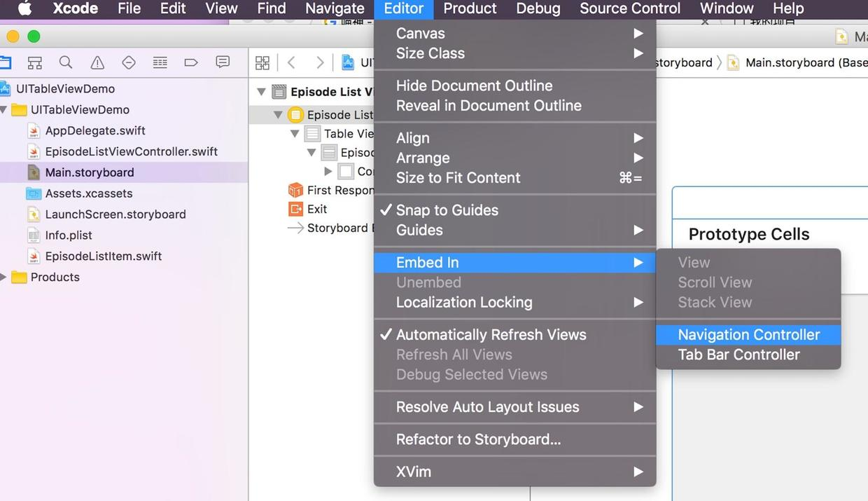
Task: Click the Storyboard entry point arrow icon
Action: point(295,228)
